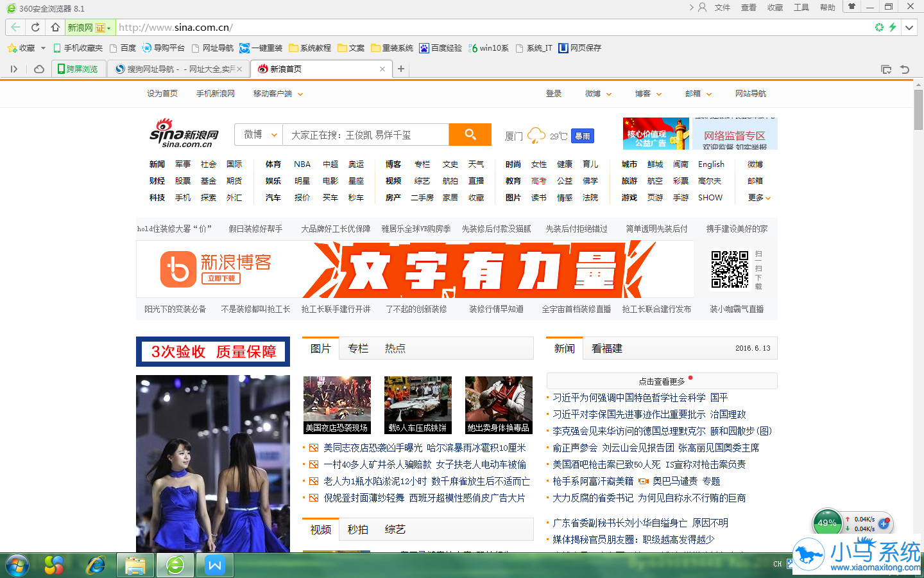The image size is (924, 578).
Task: Open the browser home page icon
Action: 55,28
